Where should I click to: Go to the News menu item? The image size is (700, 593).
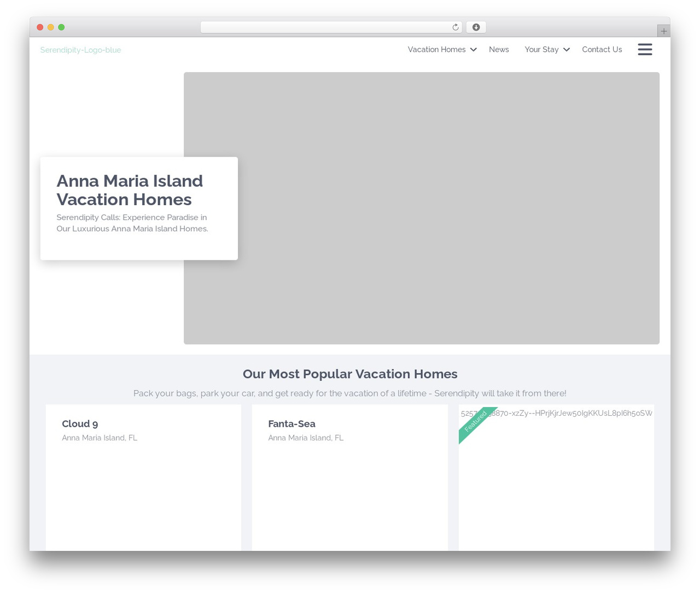point(499,49)
